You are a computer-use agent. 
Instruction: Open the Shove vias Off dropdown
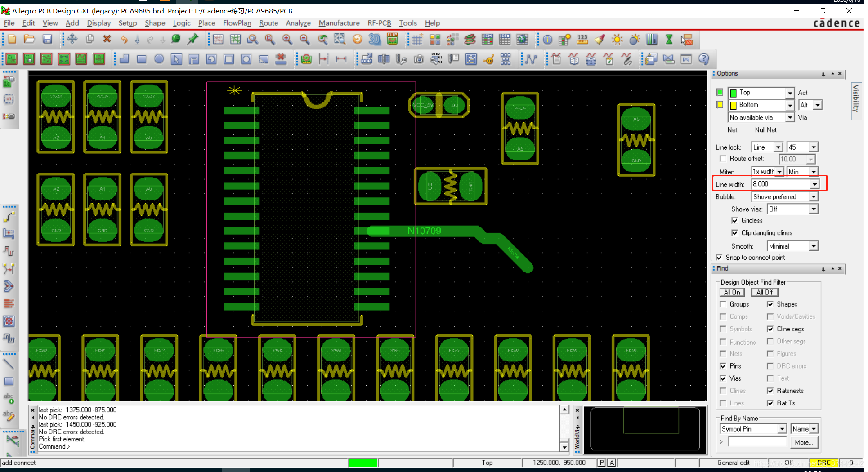pos(814,209)
